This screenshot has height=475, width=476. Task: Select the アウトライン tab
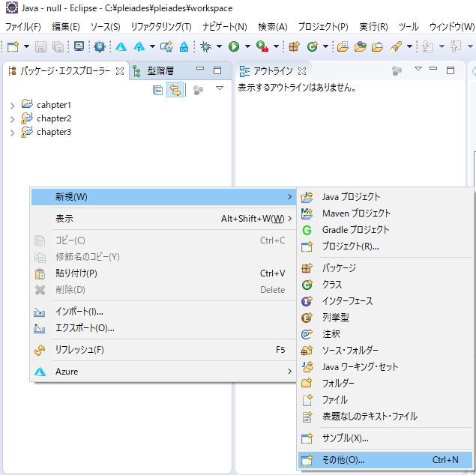point(273,71)
